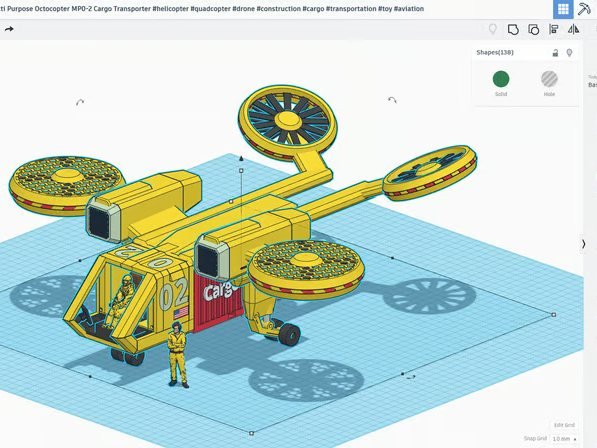Click the bottom corner resize handle
Viewport: 597px width, 448px height.
pyautogui.click(x=251, y=433)
